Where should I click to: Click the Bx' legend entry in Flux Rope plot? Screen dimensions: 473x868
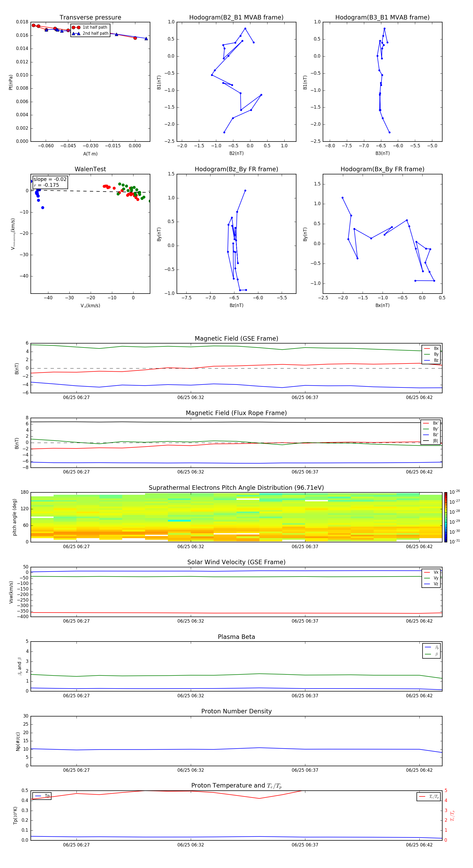click(x=431, y=423)
